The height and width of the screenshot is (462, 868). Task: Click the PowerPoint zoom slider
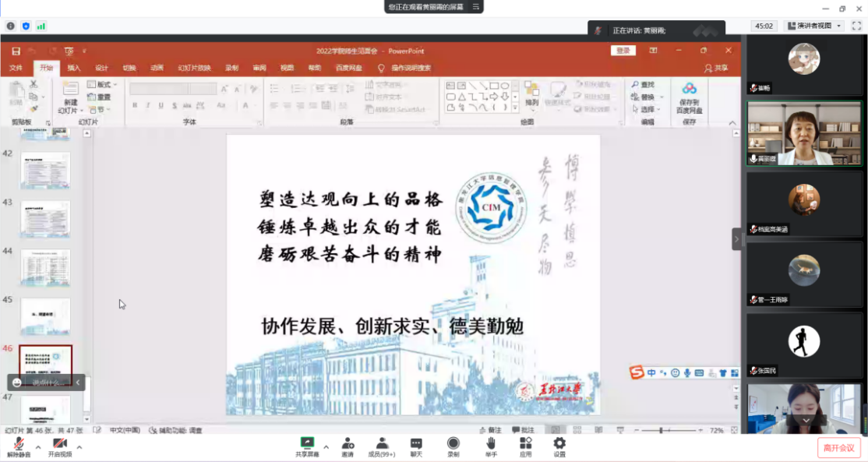(662, 430)
